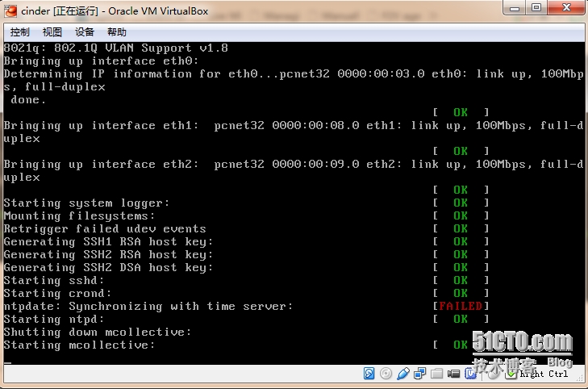Click the optical disc drive icon
The height and width of the screenshot is (389, 588).
tap(386, 373)
